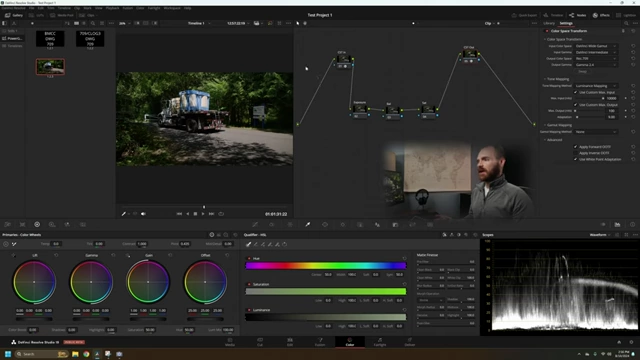640x360 pixels.
Task: Toggle the Timeline panel button in top bar
Action: [x=553, y=15]
